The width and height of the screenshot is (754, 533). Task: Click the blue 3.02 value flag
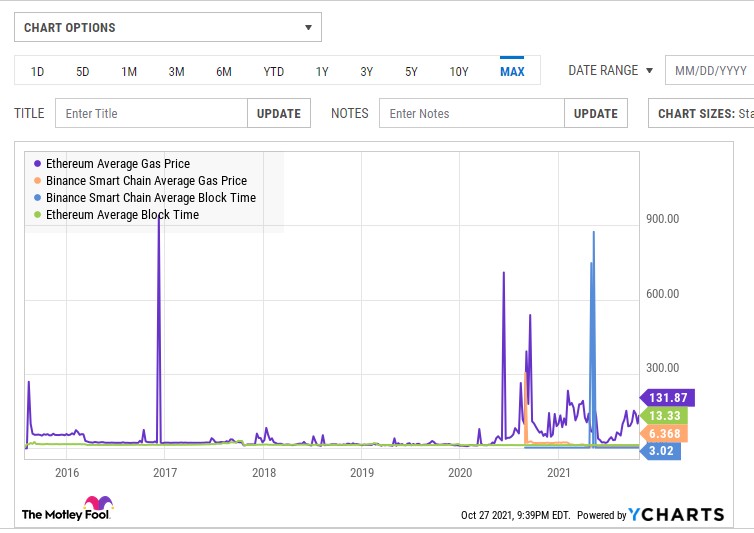tap(661, 451)
